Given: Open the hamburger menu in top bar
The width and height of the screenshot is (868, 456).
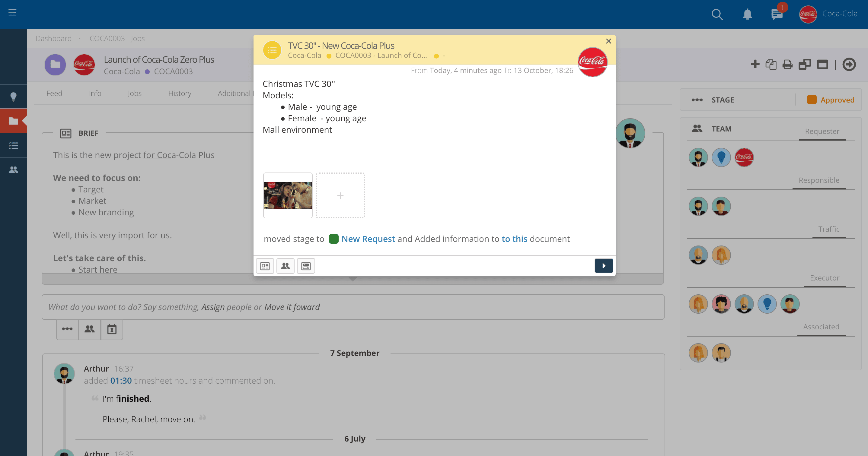Looking at the screenshot, I should pos(12,13).
